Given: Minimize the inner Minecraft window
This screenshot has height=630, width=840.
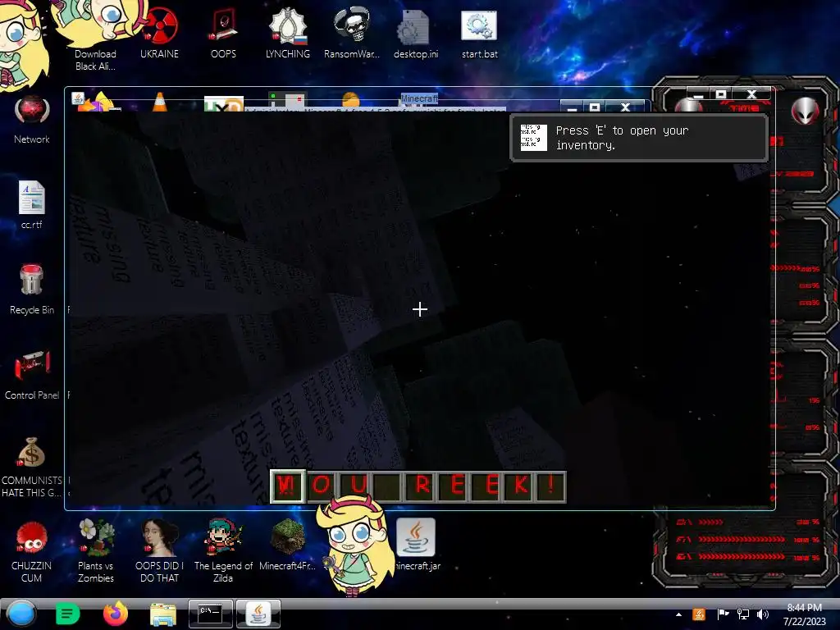Looking at the screenshot, I should click(572, 107).
